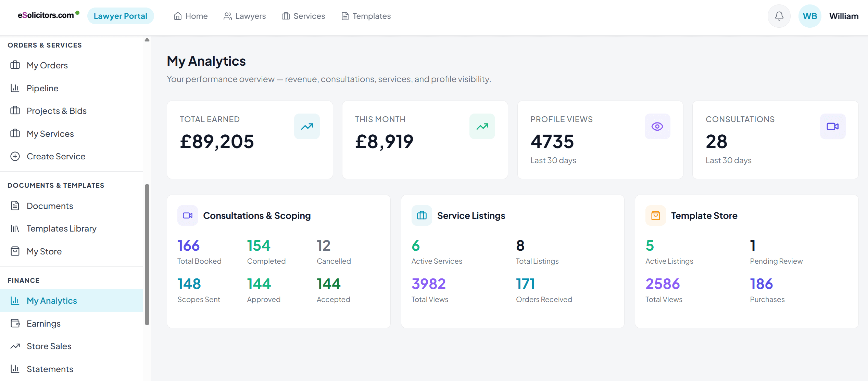This screenshot has width=868, height=381.
Task: Select My Analytics under Finance
Action: (x=51, y=301)
